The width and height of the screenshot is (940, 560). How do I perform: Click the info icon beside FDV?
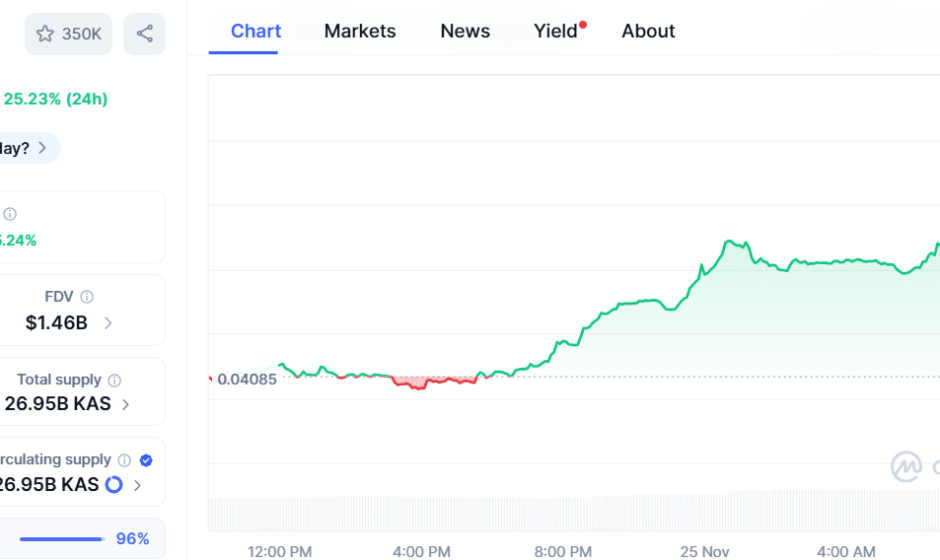coord(87,297)
